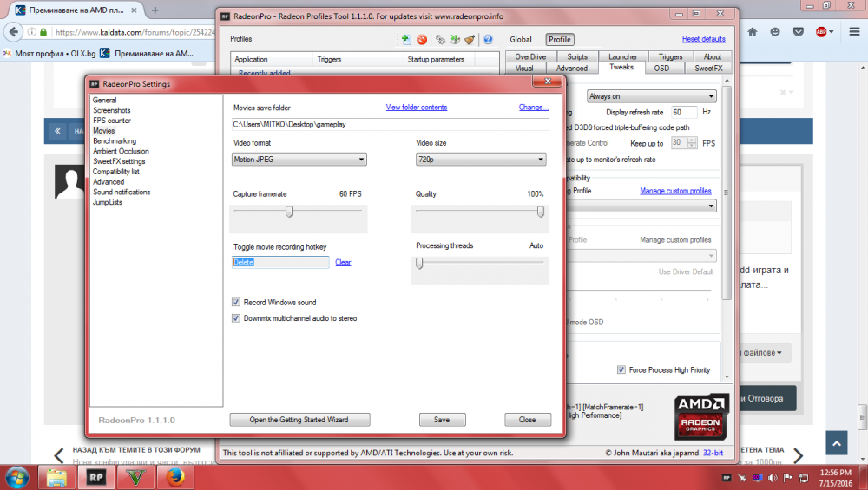
Task: Click the airplane icon in system tray
Action: point(742,478)
